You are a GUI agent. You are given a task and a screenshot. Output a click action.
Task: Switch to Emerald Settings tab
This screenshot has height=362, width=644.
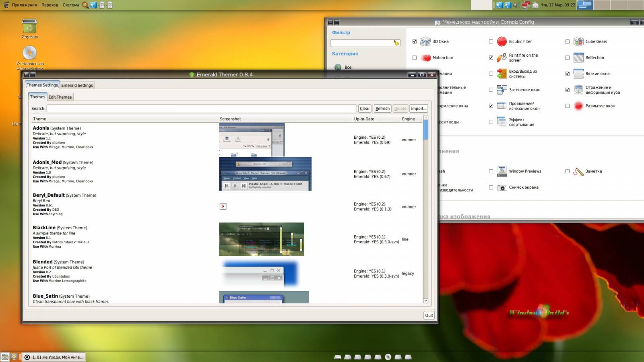[x=77, y=85]
